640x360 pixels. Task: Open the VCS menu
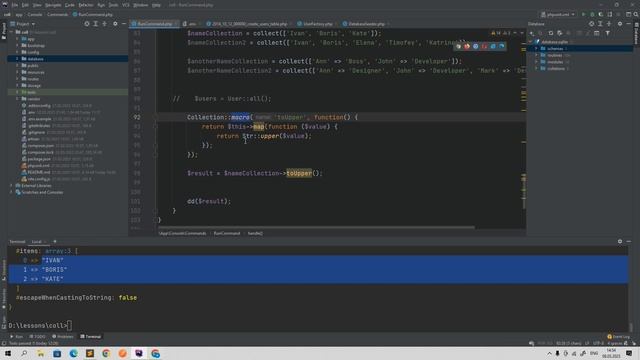[x=126, y=5]
